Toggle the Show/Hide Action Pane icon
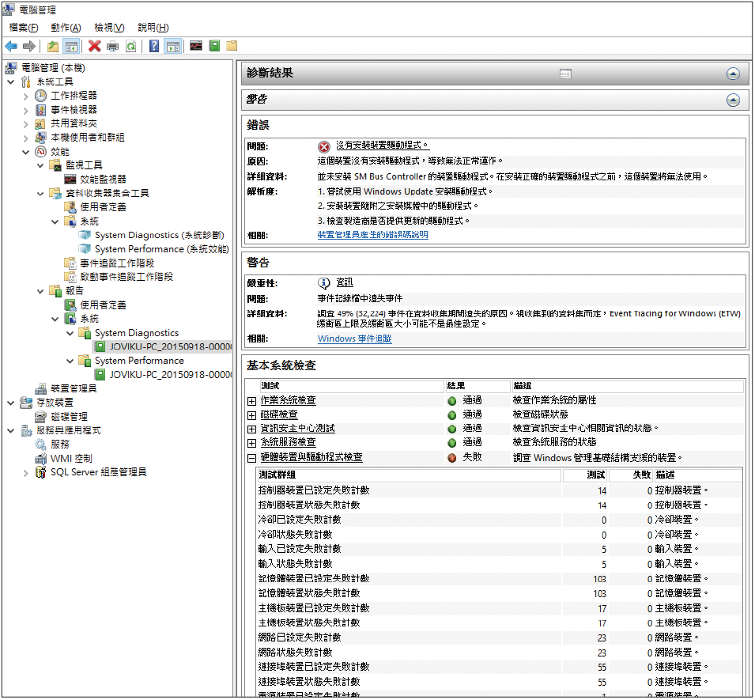The height and width of the screenshot is (700, 755). point(172,46)
